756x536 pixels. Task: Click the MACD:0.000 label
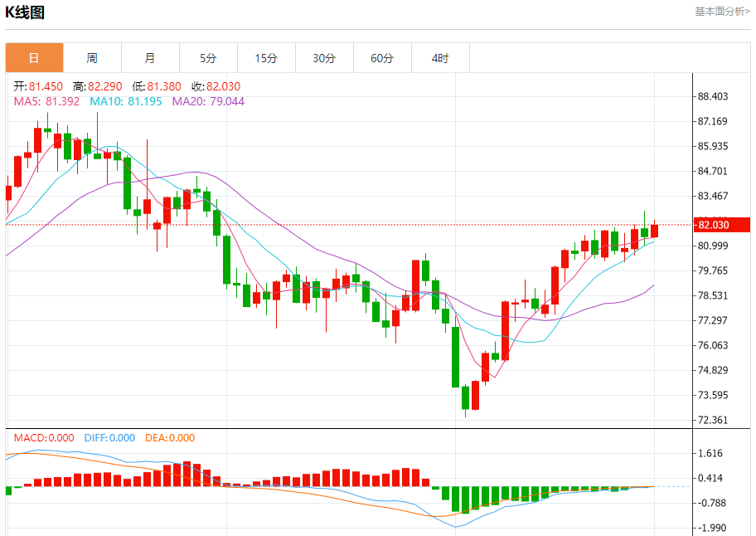(44, 437)
